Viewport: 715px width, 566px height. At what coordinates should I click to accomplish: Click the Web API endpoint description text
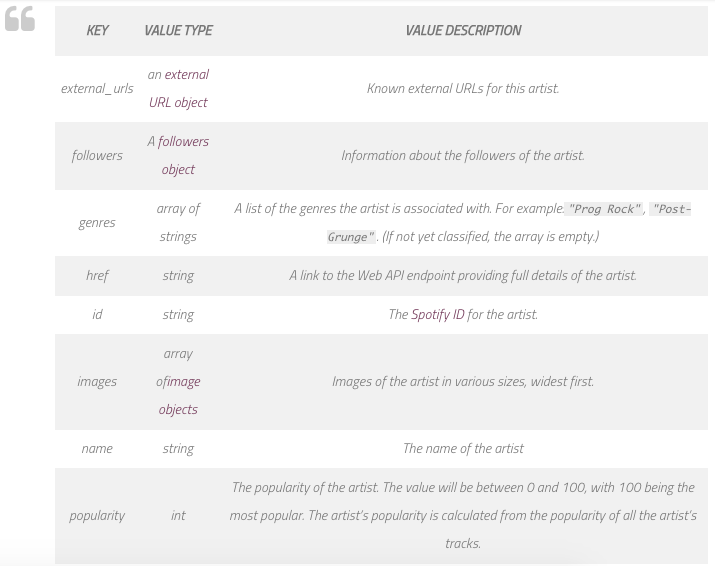coord(463,275)
